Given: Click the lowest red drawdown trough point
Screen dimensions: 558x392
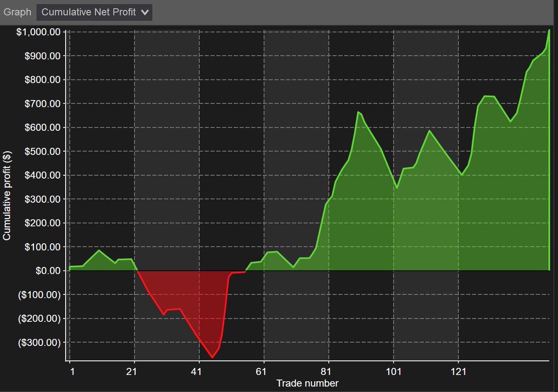Looking at the screenshot, I should 213,357.
